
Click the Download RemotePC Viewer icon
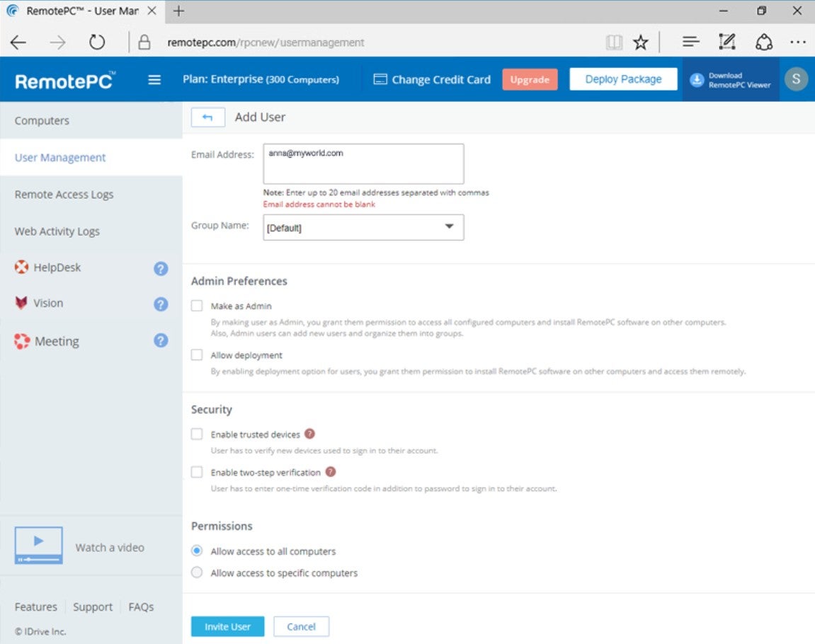[x=697, y=80]
